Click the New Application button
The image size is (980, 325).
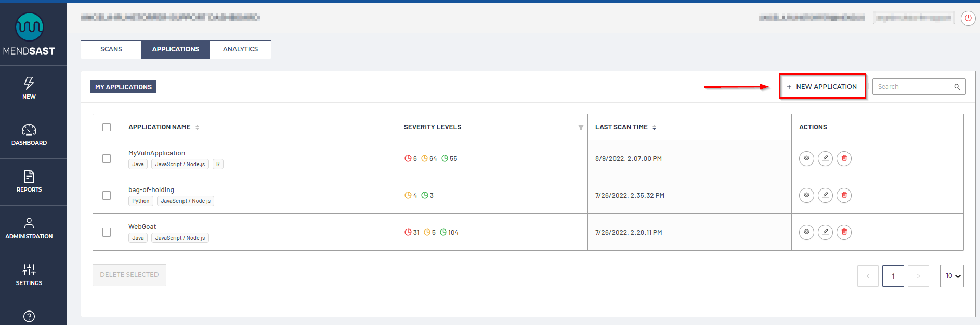(822, 87)
